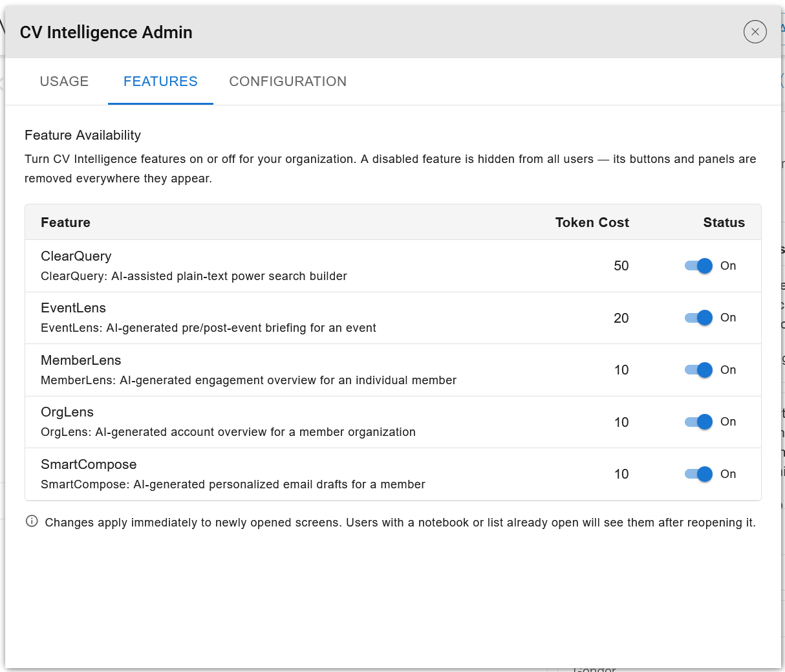Click the OrgLens token cost value 10
The image size is (785, 672).
(621, 422)
